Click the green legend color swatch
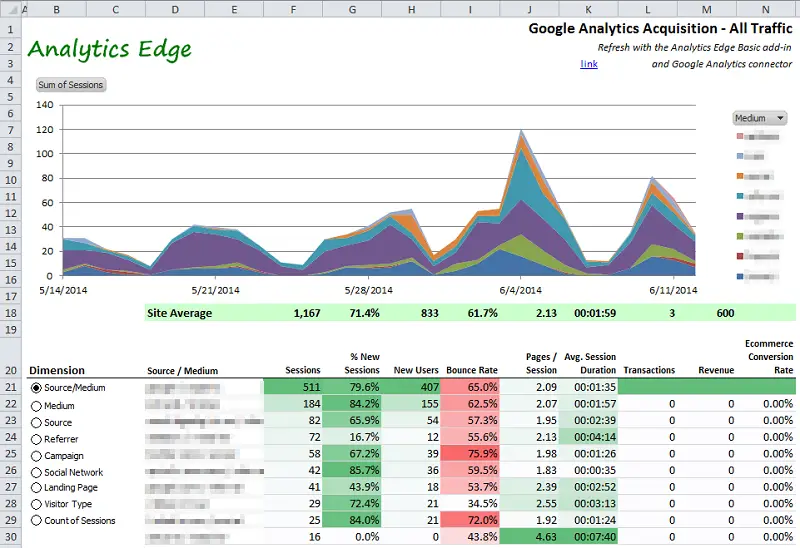 [740, 236]
